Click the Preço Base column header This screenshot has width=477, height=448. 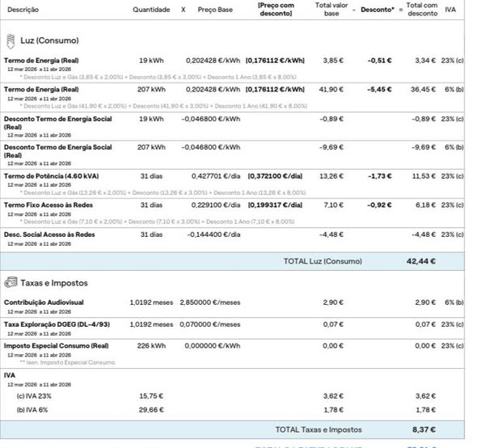[x=215, y=10]
